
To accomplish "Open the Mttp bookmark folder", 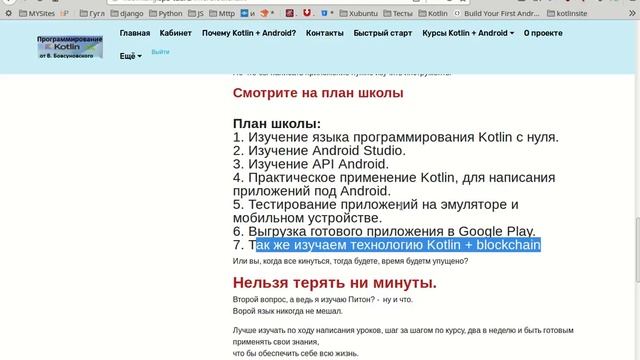I will (222, 13).
